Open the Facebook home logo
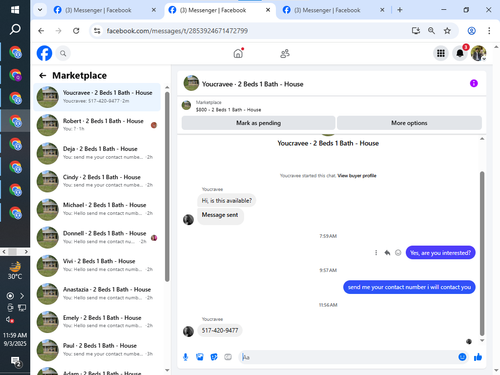This screenshot has width=500, height=375. pos(44,53)
